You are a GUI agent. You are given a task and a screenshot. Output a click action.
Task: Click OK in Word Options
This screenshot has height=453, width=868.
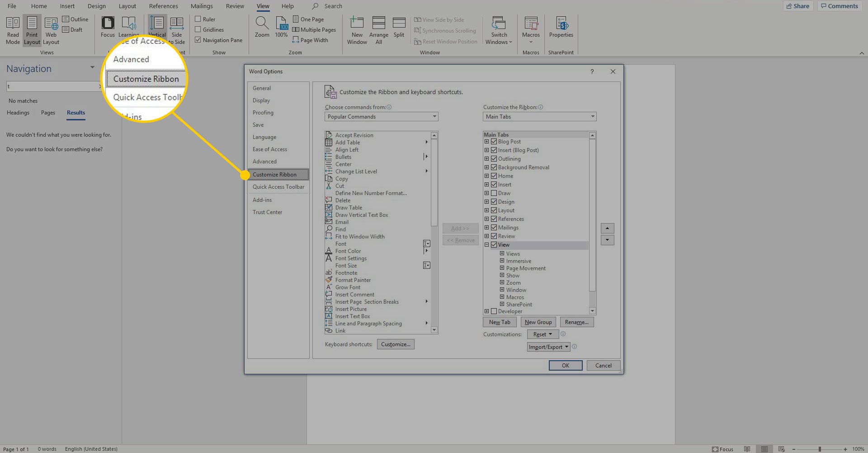pyautogui.click(x=565, y=366)
